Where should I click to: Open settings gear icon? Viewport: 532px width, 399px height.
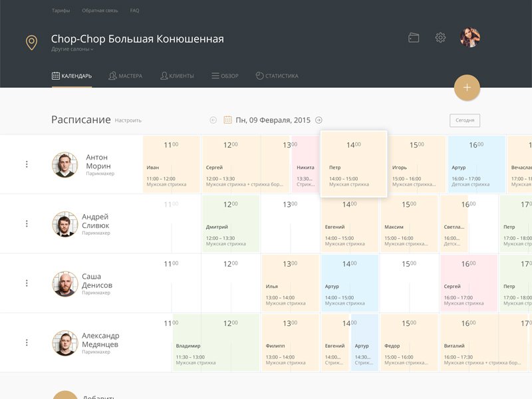[x=440, y=37]
